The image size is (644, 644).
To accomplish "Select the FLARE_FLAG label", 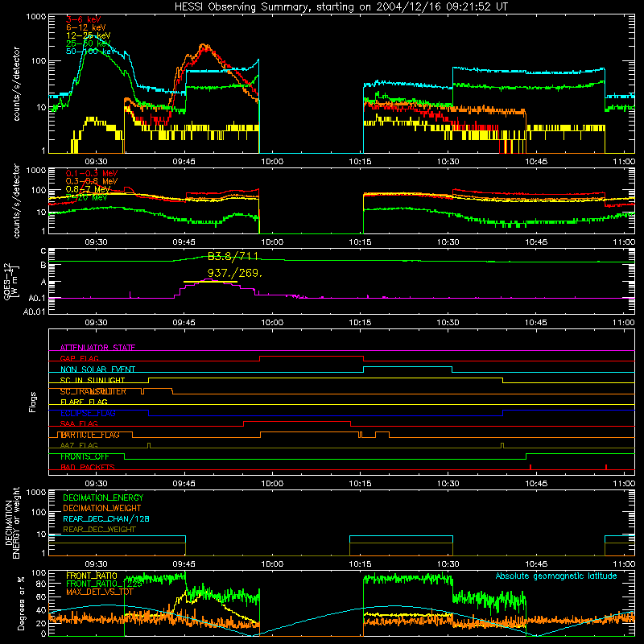I will (x=84, y=402).
